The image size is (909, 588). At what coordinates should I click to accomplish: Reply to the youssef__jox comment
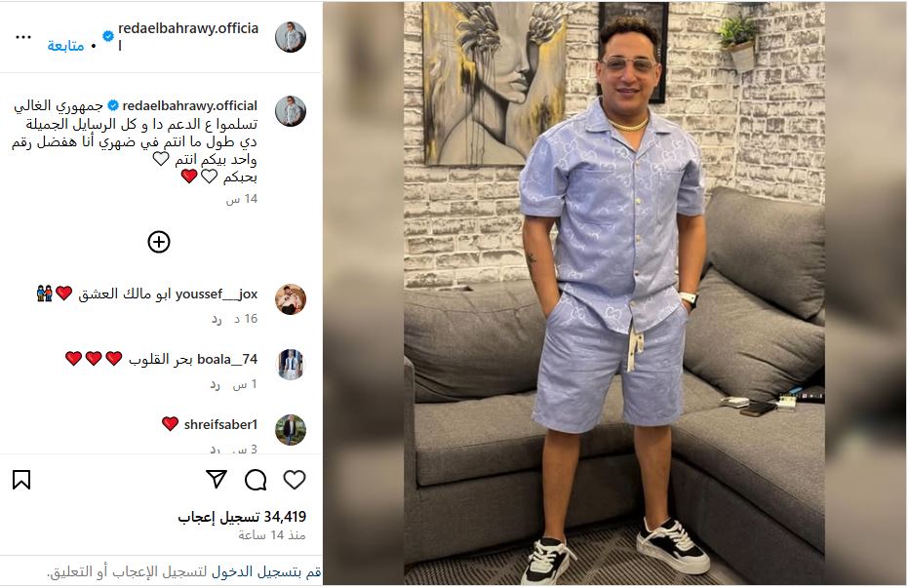[217, 319]
